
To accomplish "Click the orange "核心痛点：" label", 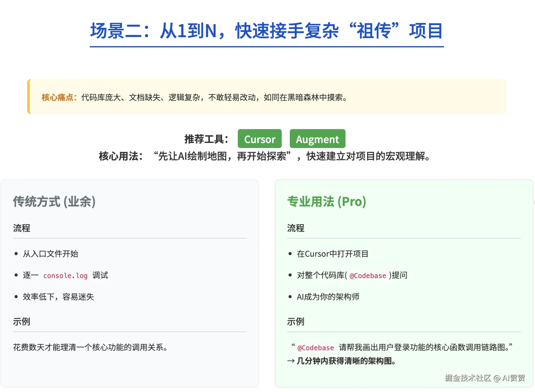I will pyautogui.click(x=59, y=97).
